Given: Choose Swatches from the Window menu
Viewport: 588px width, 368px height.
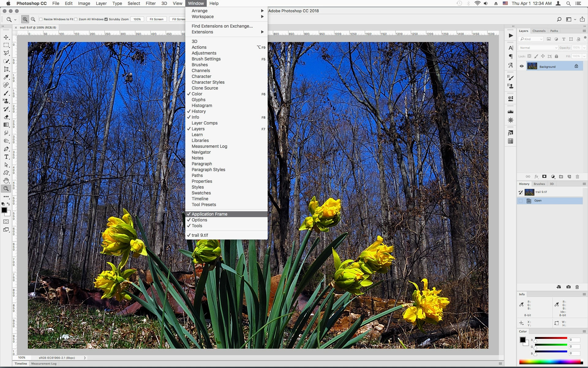Looking at the screenshot, I should (x=201, y=193).
